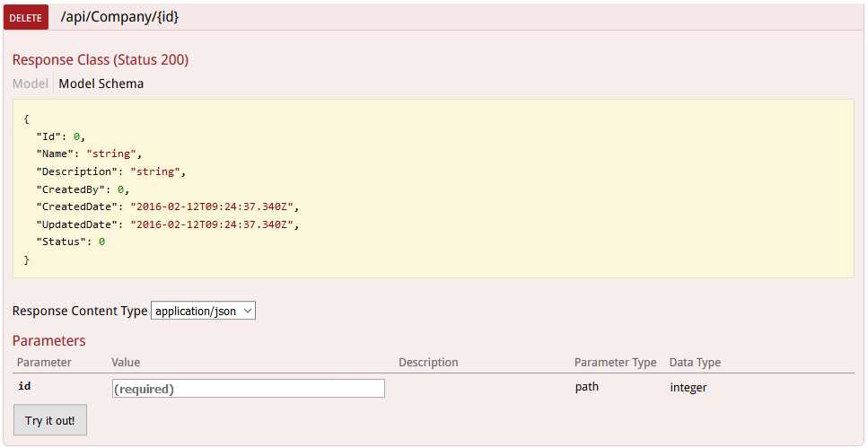Viewport: 868px width, 448px height.
Task: Click the integer data type cell
Action: 688,388
